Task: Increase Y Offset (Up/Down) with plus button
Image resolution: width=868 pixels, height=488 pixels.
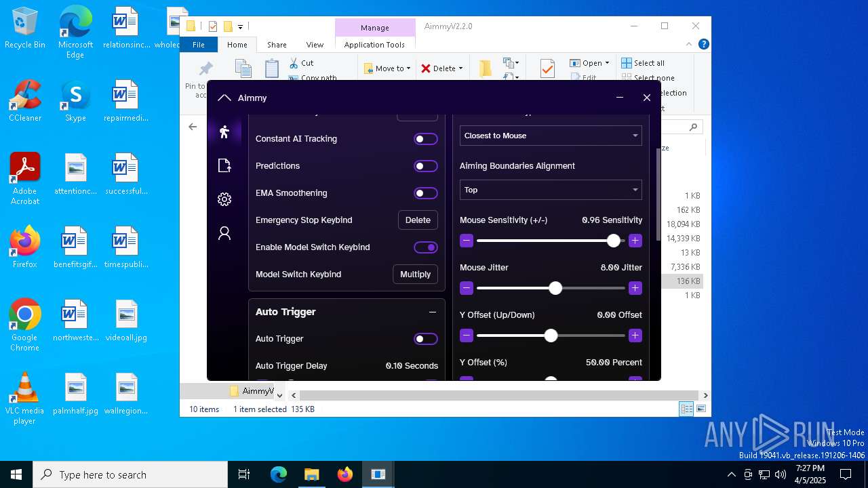Action: coord(635,335)
